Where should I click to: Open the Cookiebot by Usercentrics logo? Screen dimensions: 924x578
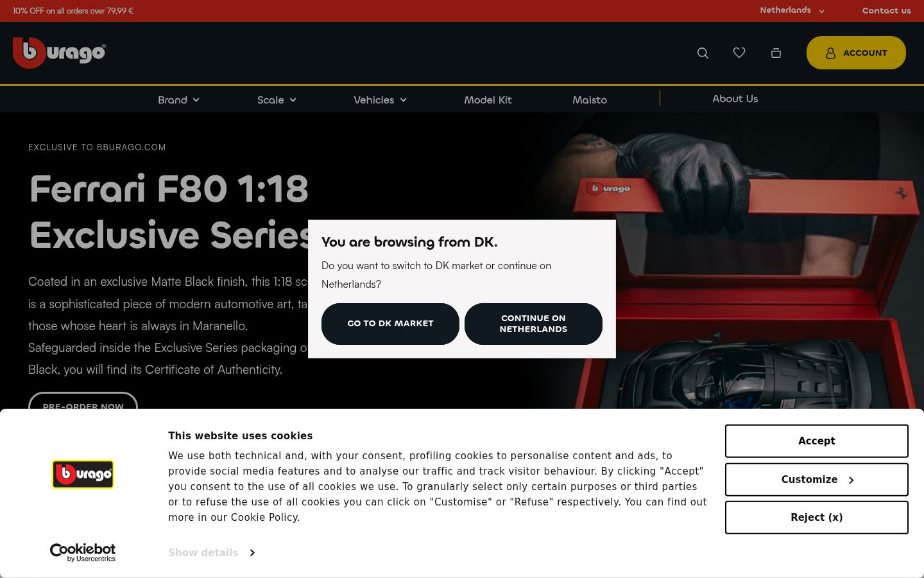point(83,552)
